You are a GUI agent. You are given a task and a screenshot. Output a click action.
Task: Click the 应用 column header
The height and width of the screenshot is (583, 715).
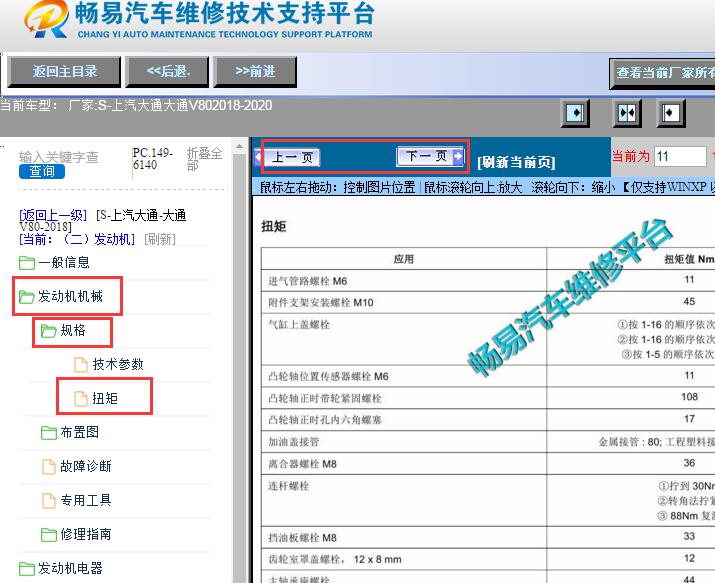pyautogui.click(x=404, y=259)
